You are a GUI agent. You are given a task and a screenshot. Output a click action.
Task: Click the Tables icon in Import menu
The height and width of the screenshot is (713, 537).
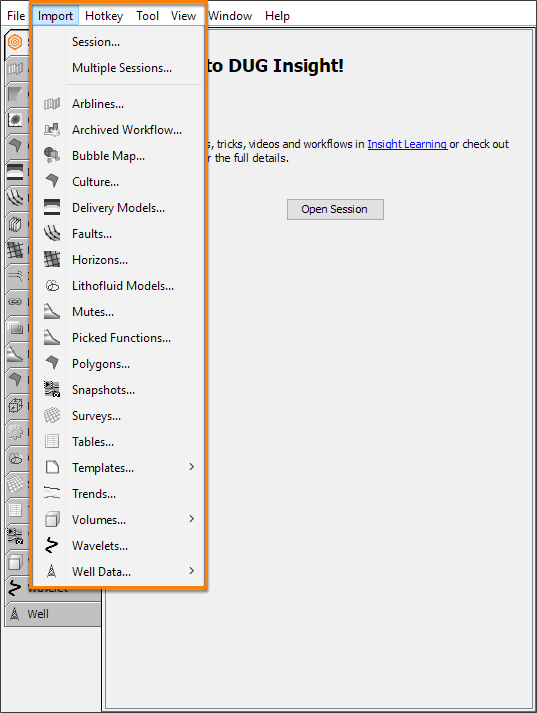pyautogui.click(x=52, y=441)
